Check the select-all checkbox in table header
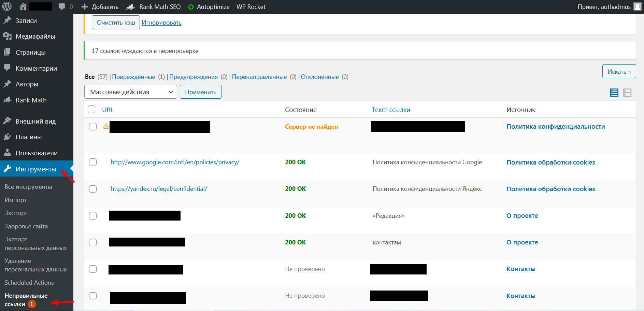644x311 pixels. click(x=91, y=109)
